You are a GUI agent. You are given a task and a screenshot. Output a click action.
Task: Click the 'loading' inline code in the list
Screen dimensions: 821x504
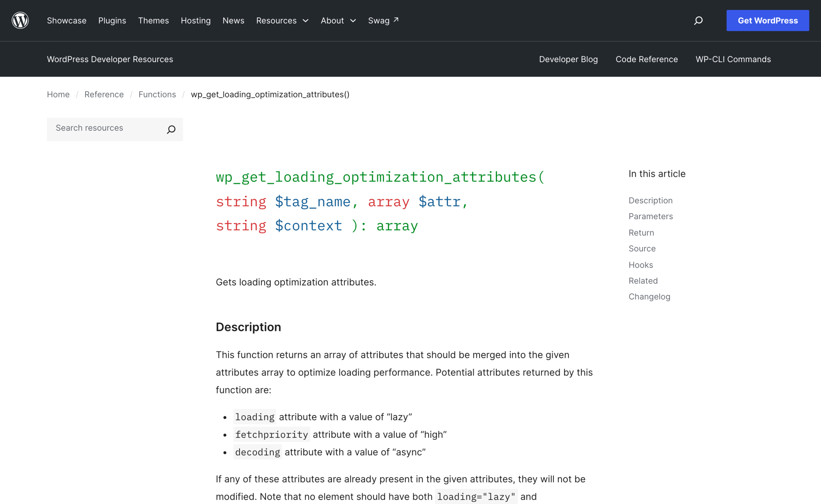(x=255, y=417)
